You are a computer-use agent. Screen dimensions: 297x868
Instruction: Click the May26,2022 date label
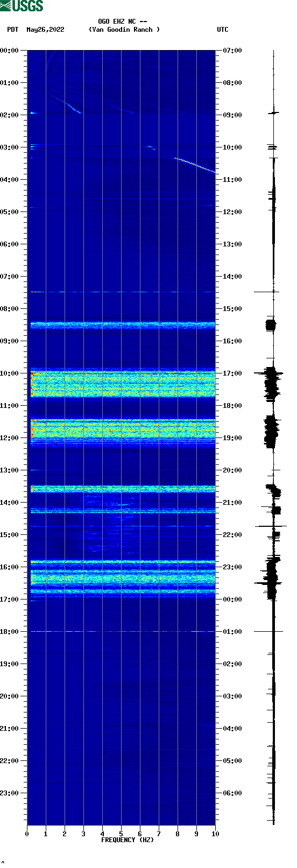pyautogui.click(x=45, y=30)
